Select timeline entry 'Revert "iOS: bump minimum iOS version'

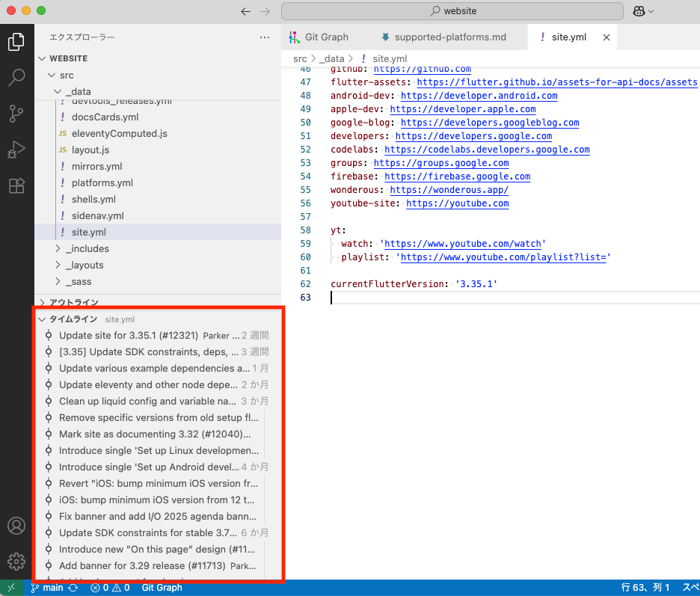click(158, 484)
